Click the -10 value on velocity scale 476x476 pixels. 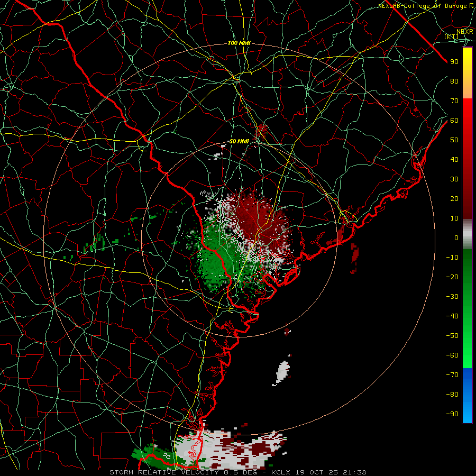[452, 258]
